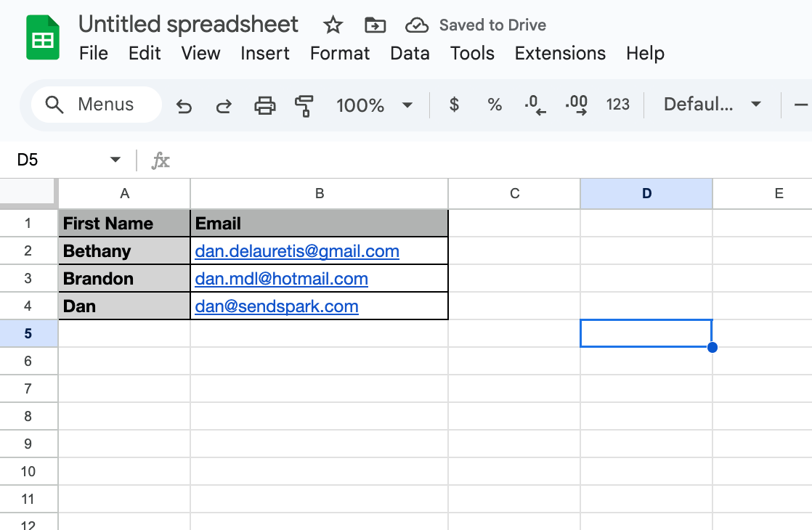Open dan.delauretis@gmail.com email link
Image resolution: width=812 pixels, height=530 pixels.
coord(297,251)
